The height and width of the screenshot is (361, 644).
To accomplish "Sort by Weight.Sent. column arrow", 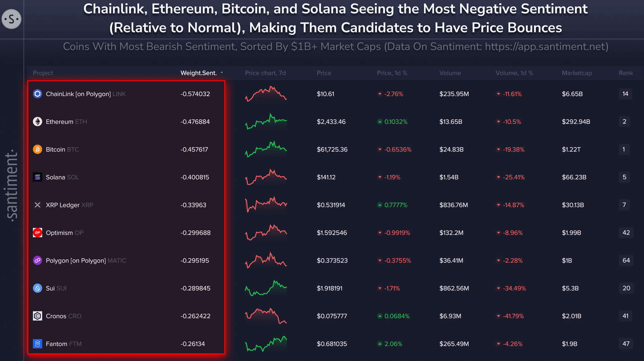I will 222,73.
